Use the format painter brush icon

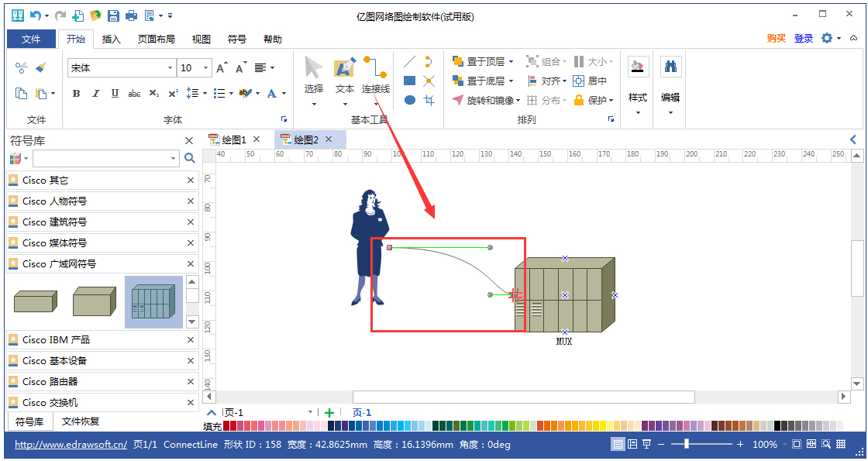click(x=41, y=67)
